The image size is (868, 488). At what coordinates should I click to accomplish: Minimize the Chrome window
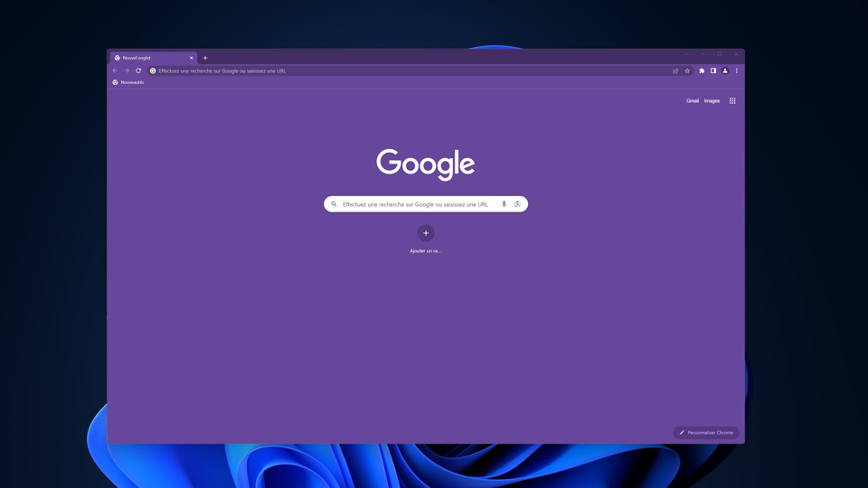(703, 54)
